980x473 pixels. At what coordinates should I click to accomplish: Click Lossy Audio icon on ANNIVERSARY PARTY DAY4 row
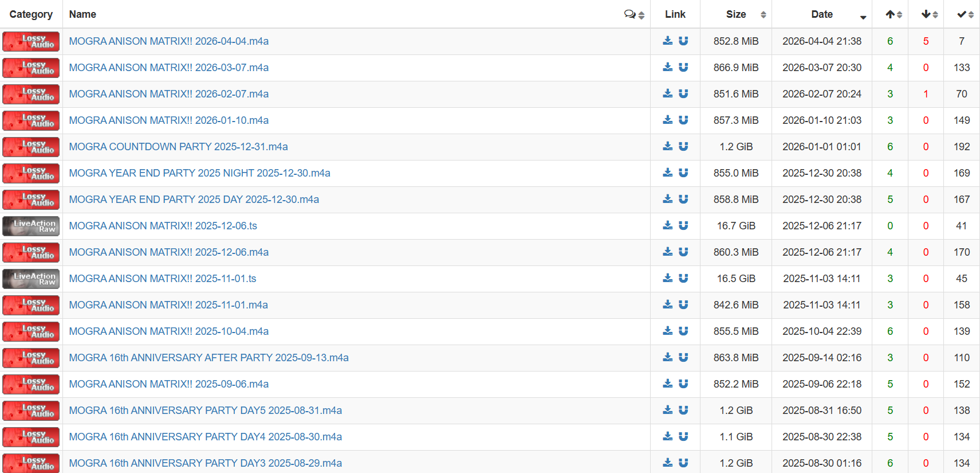click(31, 437)
